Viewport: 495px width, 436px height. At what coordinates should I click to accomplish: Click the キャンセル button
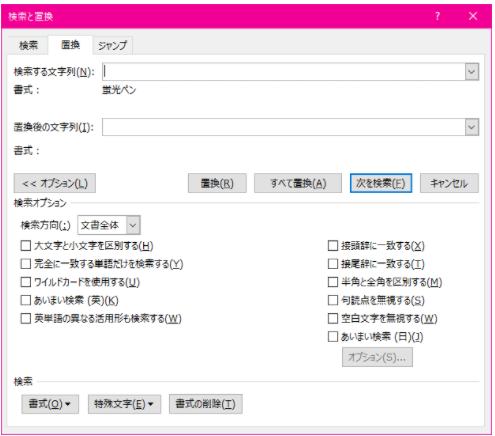click(x=449, y=183)
